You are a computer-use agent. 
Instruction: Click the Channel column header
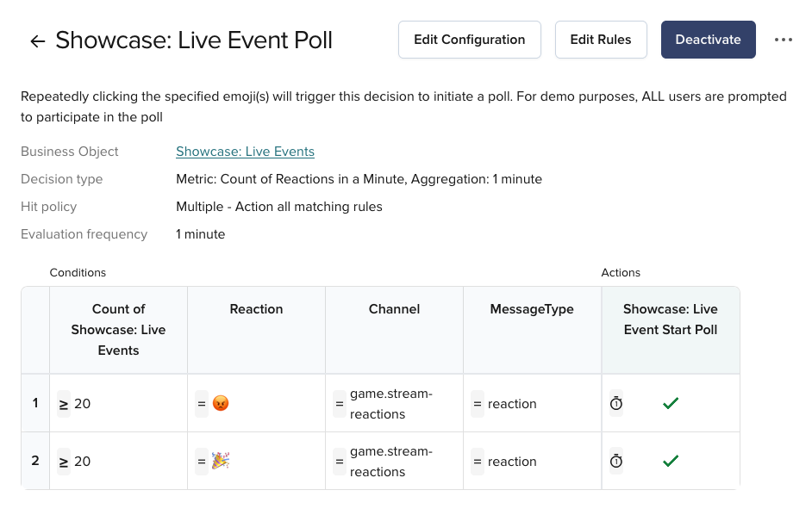pos(394,309)
